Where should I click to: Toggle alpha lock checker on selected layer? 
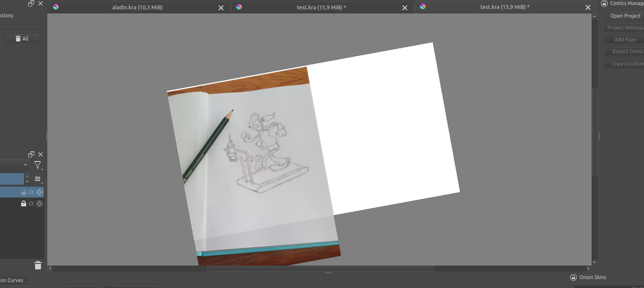[39, 192]
